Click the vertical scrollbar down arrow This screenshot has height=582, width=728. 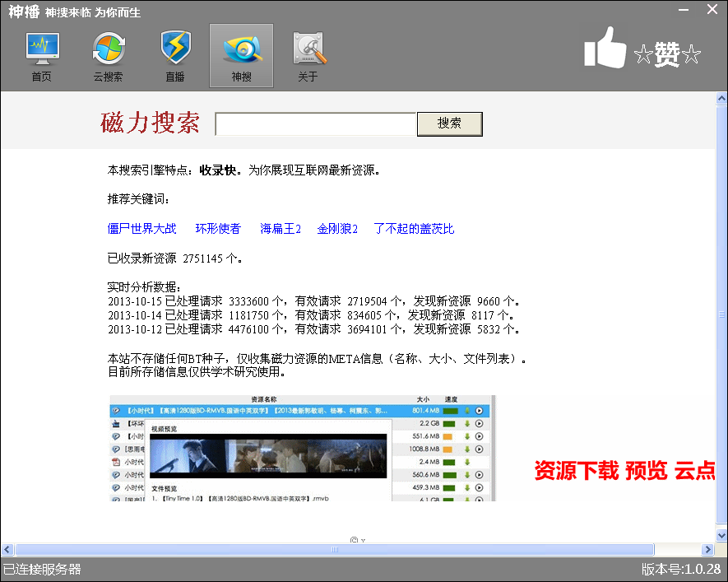click(x=721, y=536)
